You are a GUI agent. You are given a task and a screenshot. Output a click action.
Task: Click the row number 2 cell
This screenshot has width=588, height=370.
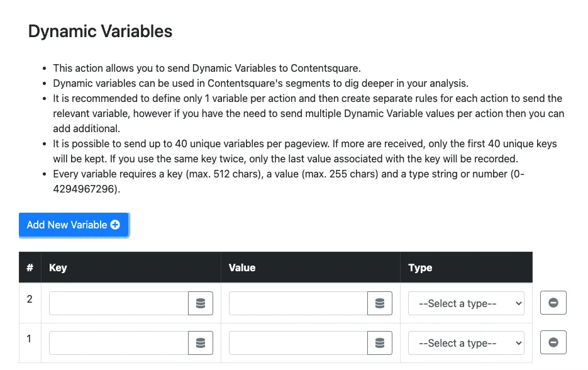tap(30, 300)
